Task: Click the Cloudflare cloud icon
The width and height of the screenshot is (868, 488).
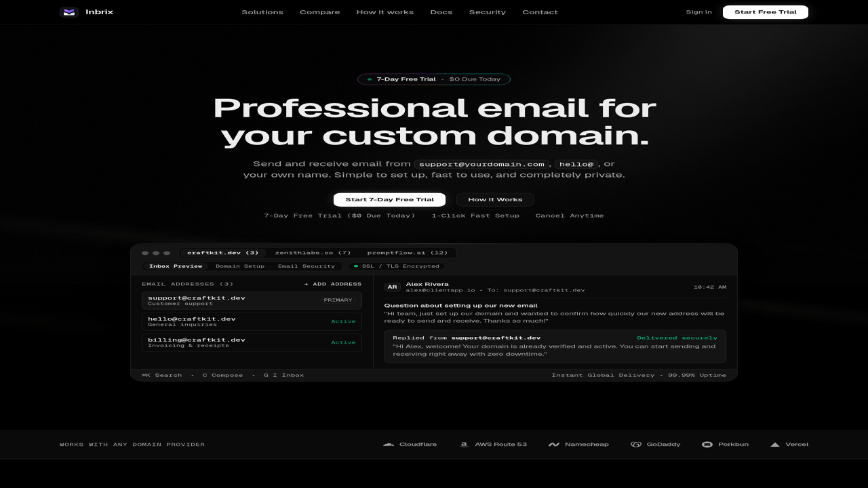Action: click(389, 445)
